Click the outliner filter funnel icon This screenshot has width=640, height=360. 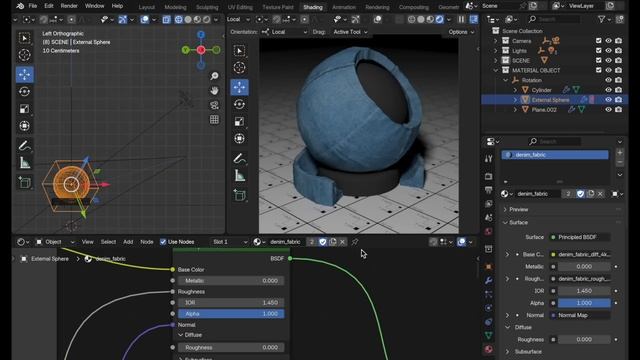click(x=602, y=19)
